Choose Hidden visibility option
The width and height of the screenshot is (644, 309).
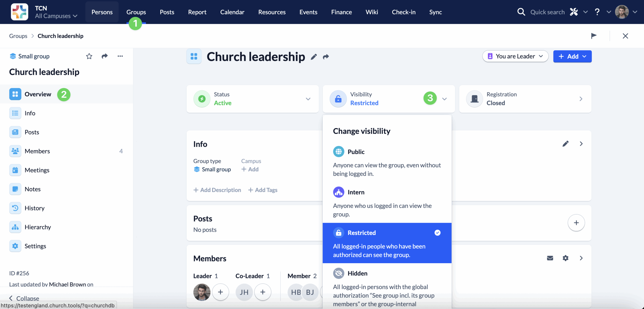point(357,273)
